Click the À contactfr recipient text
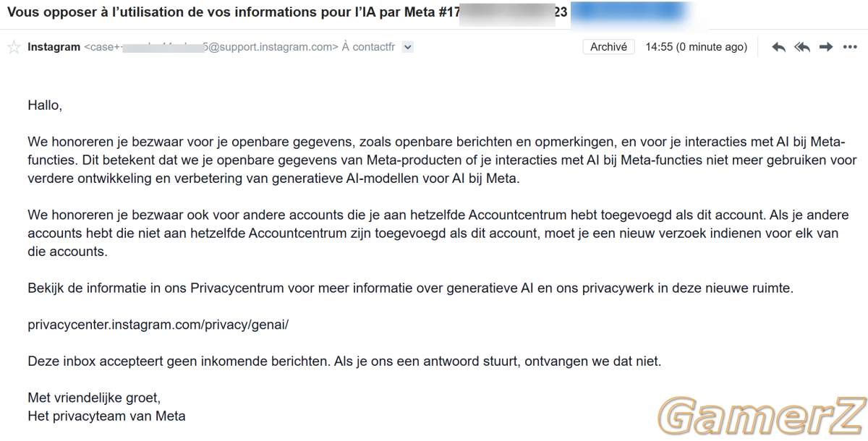This screenshot has height=441, width=868. pyautogui.click(x=368, y=47)
